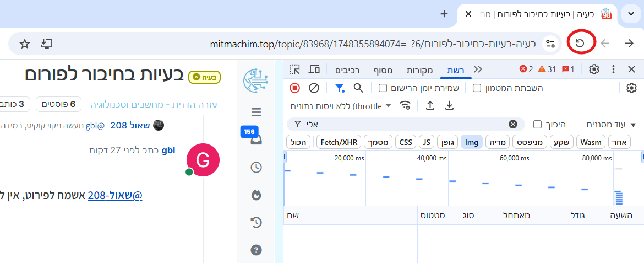Open popular topics flame icon
Image resolution: width=644 pixels, height=263 pixels.
coord(256,195)
